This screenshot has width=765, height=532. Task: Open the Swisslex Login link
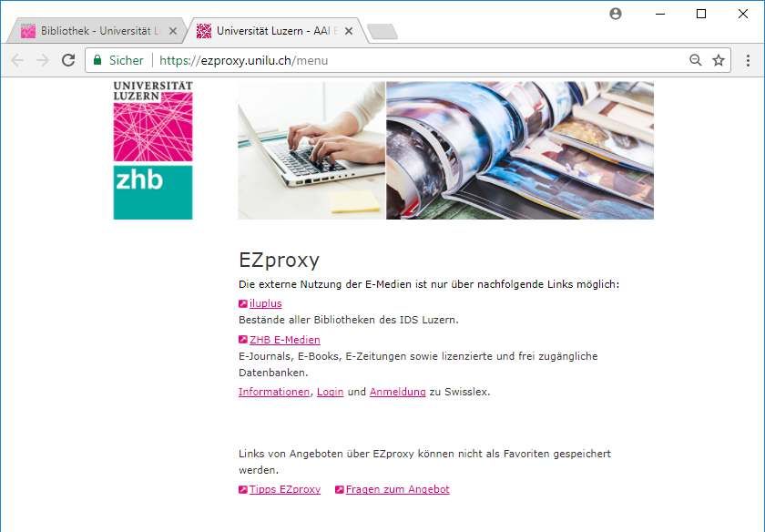pos(331,392)
